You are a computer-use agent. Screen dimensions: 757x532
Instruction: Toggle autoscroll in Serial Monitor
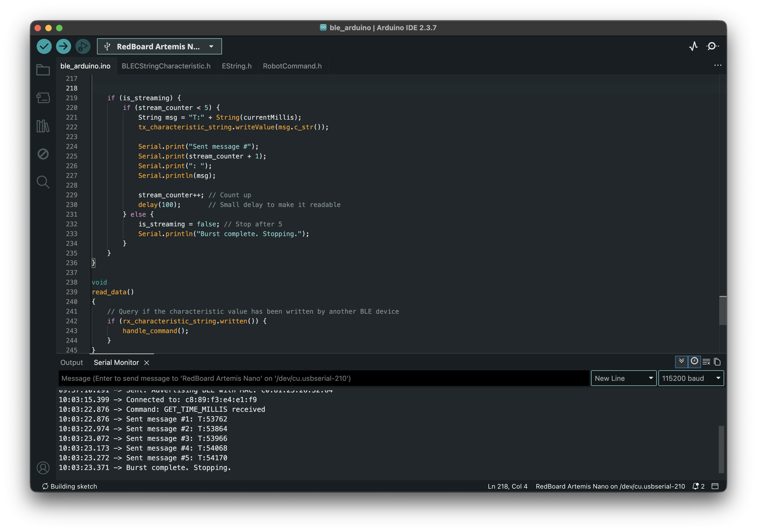[x=681, y=361]
